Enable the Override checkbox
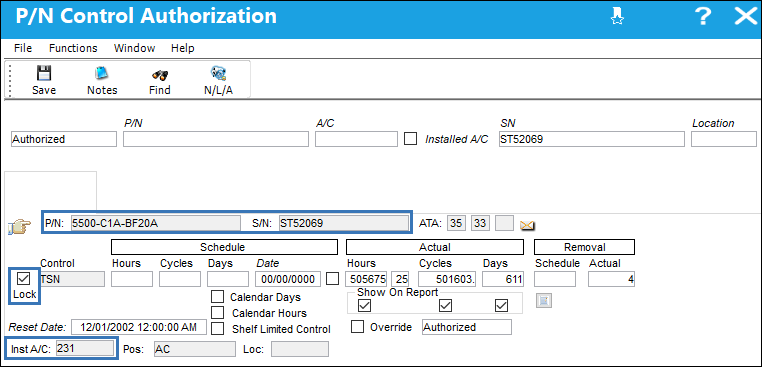The width and height of the screenshot is (762, 367). click(358, 327)
